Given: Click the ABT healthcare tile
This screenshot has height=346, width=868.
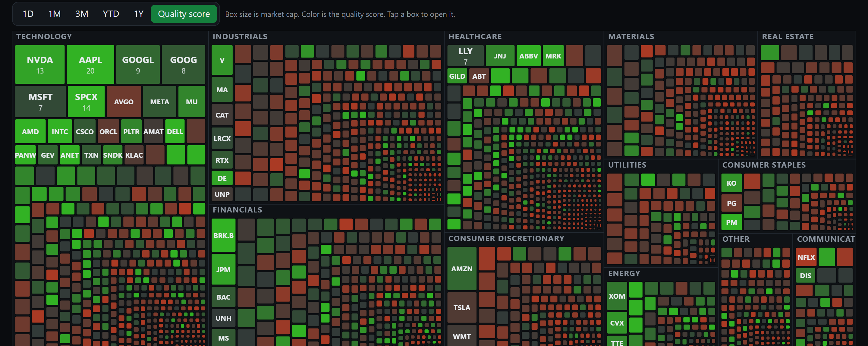Looking at the screenshot, I should tap(479, 76).
